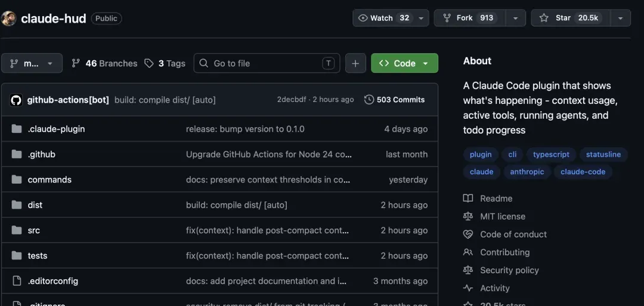Screen dimensions: 644x306
Task: Open the src row commit message fix(context)
Action: point(267,230)
